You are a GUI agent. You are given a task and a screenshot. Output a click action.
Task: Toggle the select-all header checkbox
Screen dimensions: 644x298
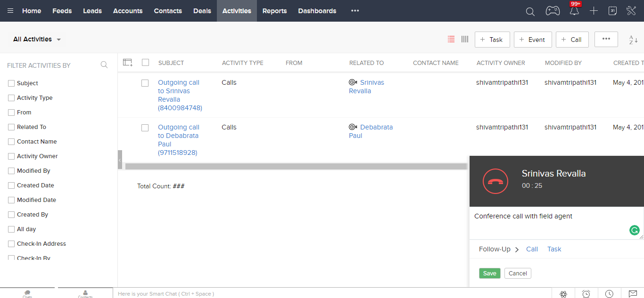[145, 62]
